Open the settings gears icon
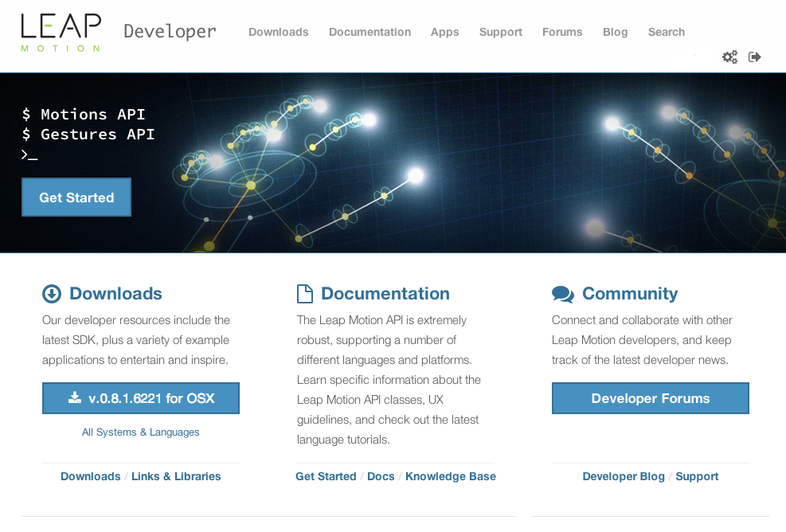The width and height of the screenshot is (786, 532). coord(729,57)
